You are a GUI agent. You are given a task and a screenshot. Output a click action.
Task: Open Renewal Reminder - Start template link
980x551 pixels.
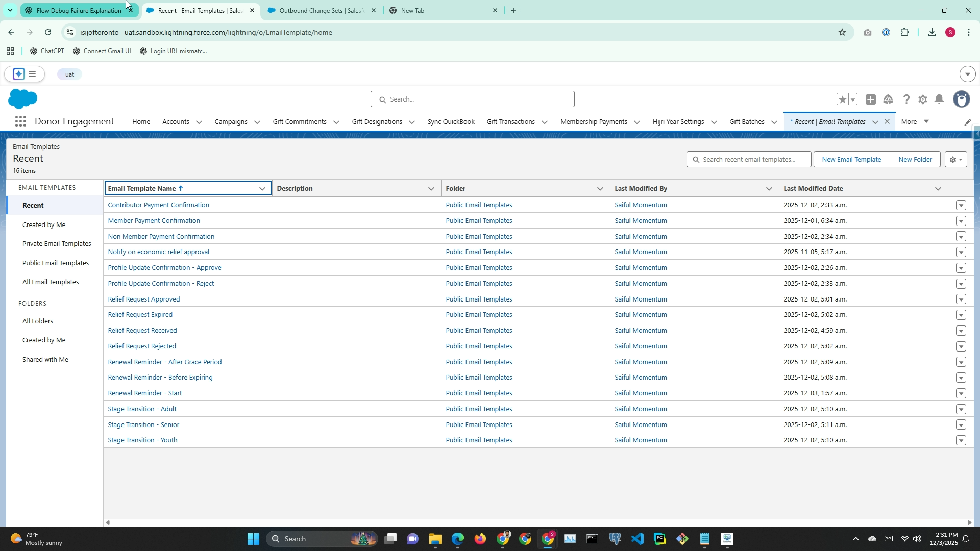pos(145,393)
